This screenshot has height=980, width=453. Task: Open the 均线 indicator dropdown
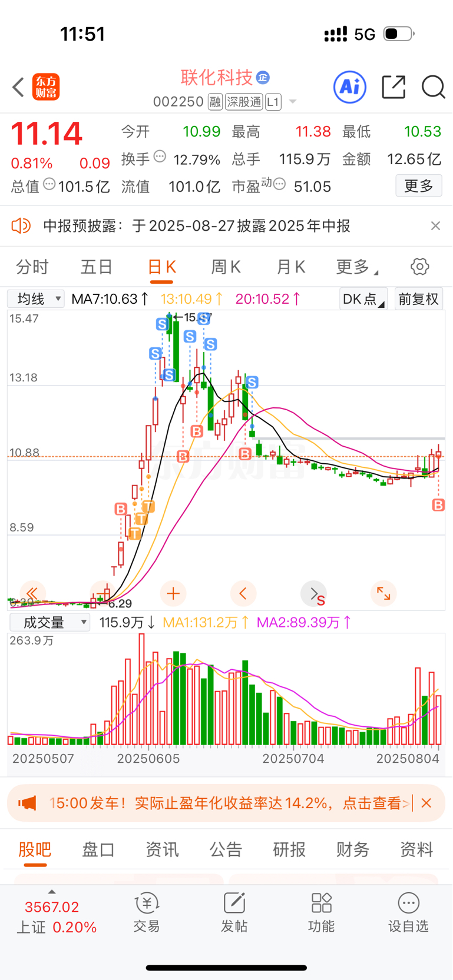(36, 299)
